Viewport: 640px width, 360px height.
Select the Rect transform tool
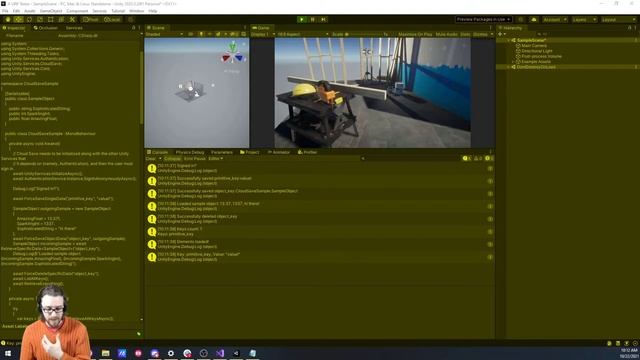pos(51,20)
